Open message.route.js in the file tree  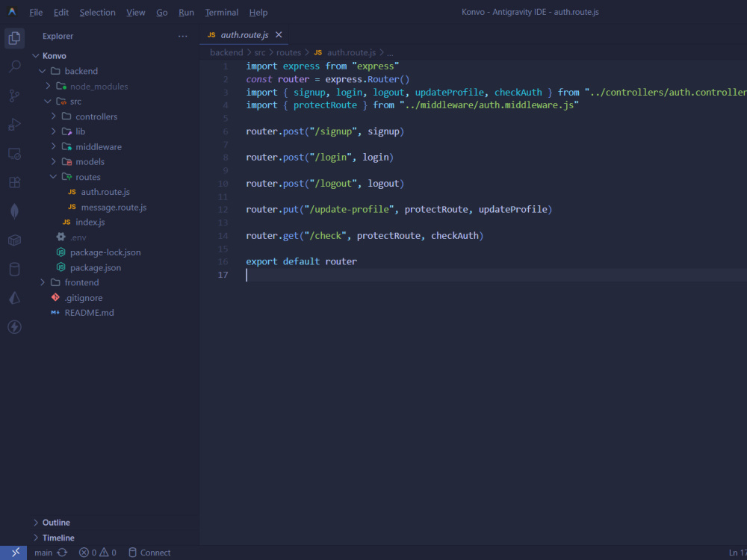[x=114, y=207]
